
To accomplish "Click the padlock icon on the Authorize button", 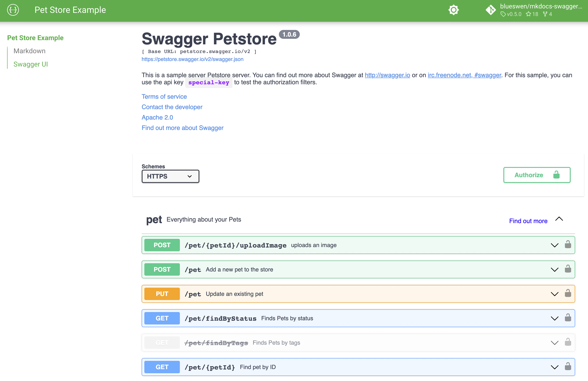I will (556, 175).
